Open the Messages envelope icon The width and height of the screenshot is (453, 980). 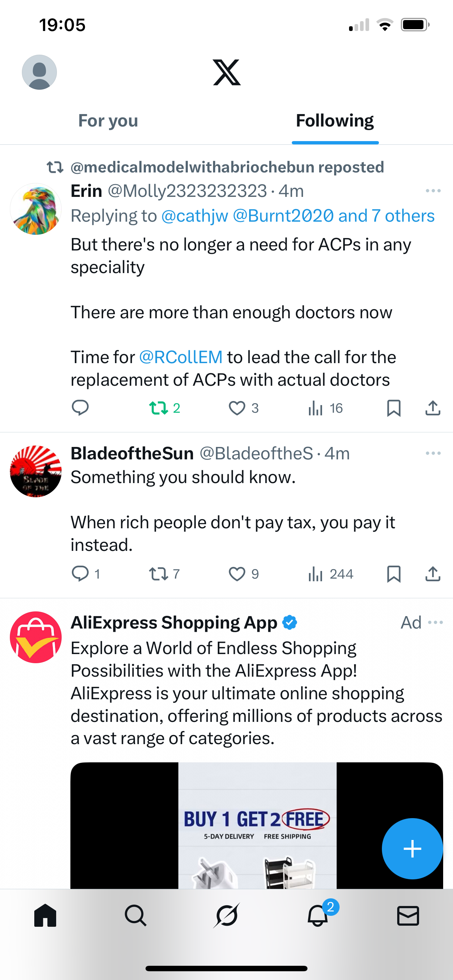tap(408, 915)
